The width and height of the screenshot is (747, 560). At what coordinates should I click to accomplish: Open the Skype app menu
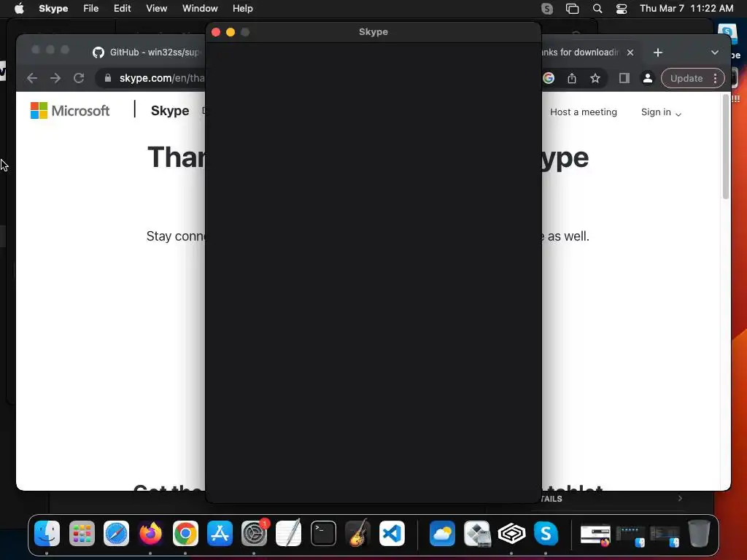(x=53, y=8)
